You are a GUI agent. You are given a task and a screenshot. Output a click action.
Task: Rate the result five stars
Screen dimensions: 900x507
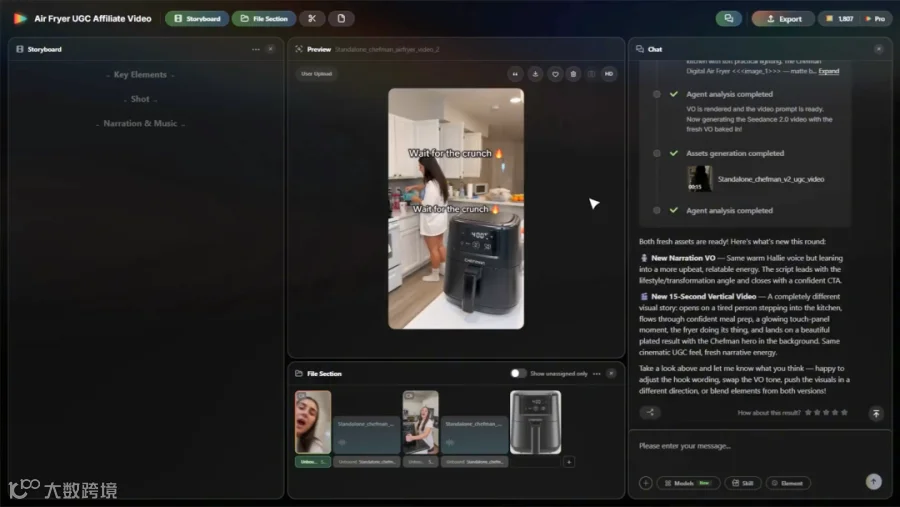(844, 412)
